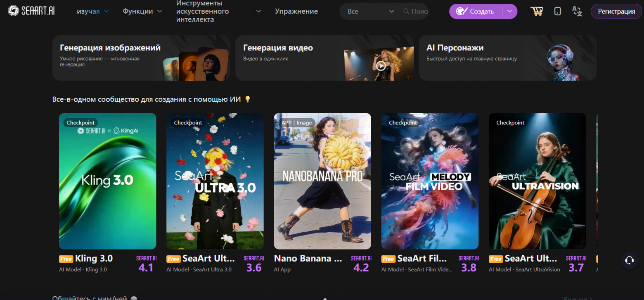Click the search magnifier icon
Screen dimensions: 644x300
coord(406,11)
